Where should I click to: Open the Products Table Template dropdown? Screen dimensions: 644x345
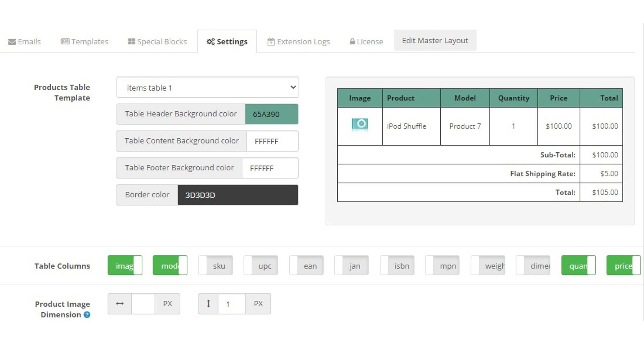pos(208,87)
